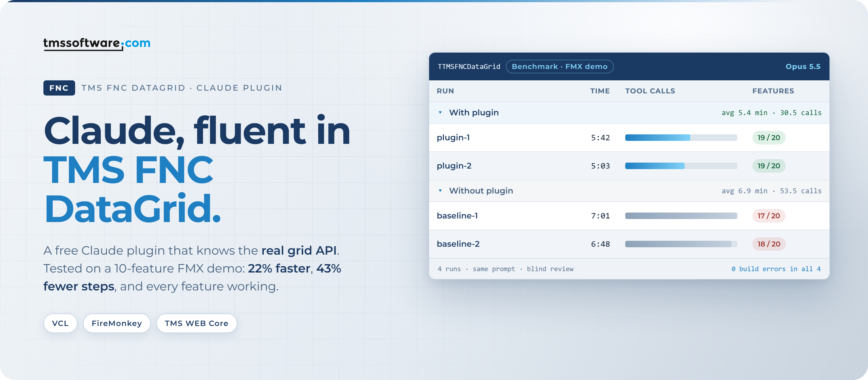This screenshot has height=380, width=868.
Task: Click the 17/20 features badge
Action: 769,216
